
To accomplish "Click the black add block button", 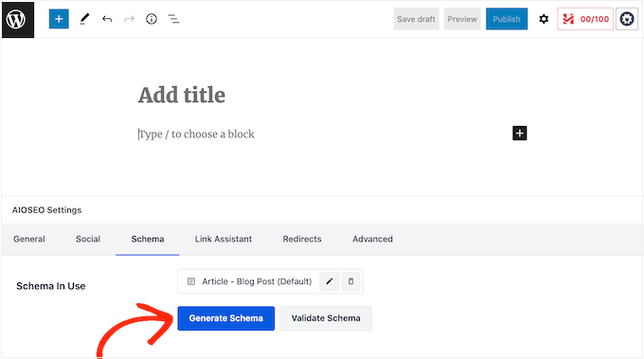I will 520,133.
